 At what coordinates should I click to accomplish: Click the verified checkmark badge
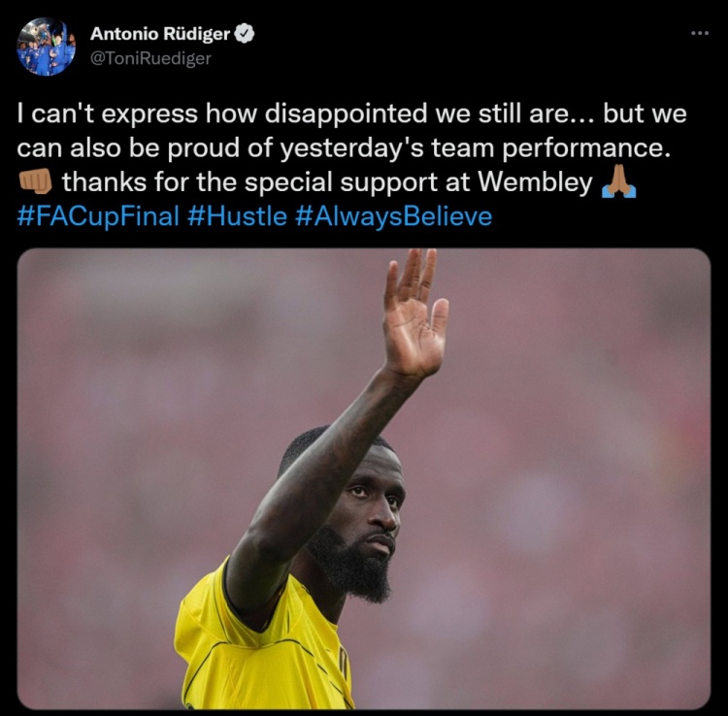245,33
